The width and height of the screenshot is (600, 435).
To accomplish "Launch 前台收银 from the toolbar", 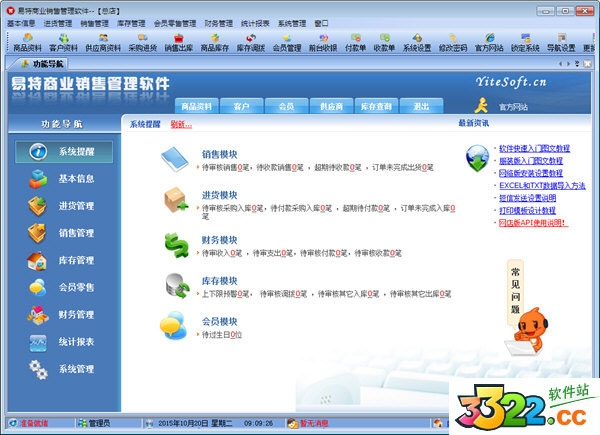I will pos(323,42).
